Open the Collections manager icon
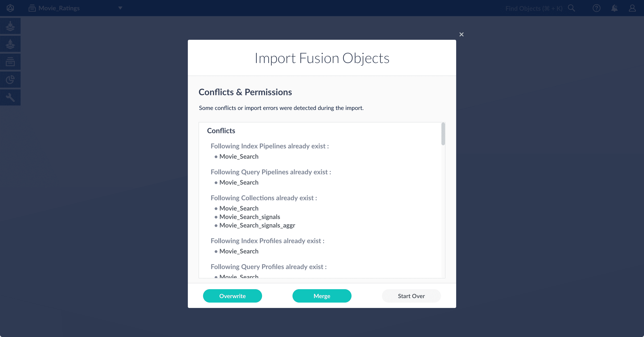 pos(10,62)
